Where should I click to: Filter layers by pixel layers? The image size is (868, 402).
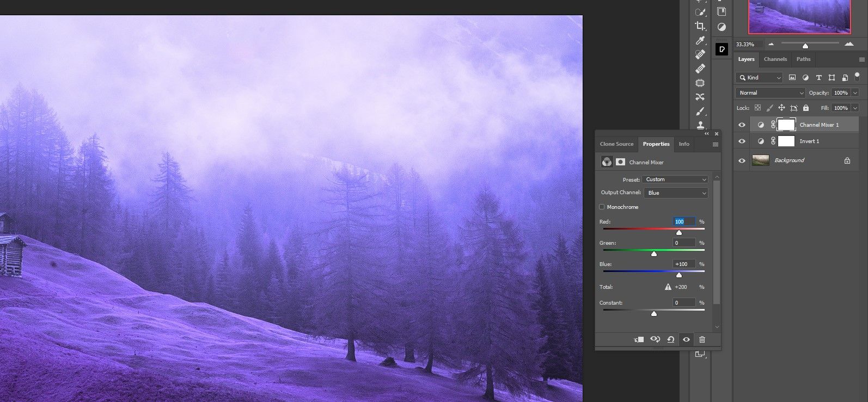pyautogui.click(x=792, y=78)
